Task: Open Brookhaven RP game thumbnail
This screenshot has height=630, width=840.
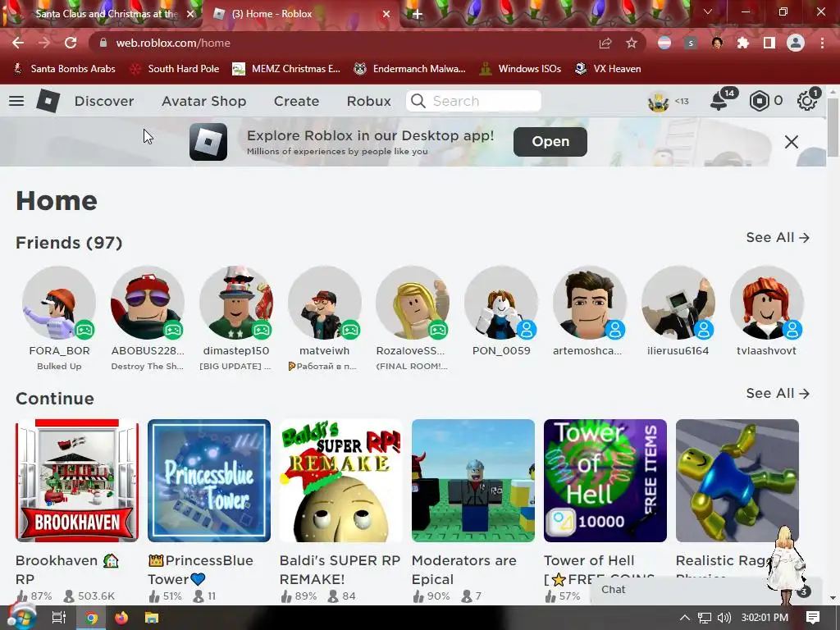Action: (77, 481)
